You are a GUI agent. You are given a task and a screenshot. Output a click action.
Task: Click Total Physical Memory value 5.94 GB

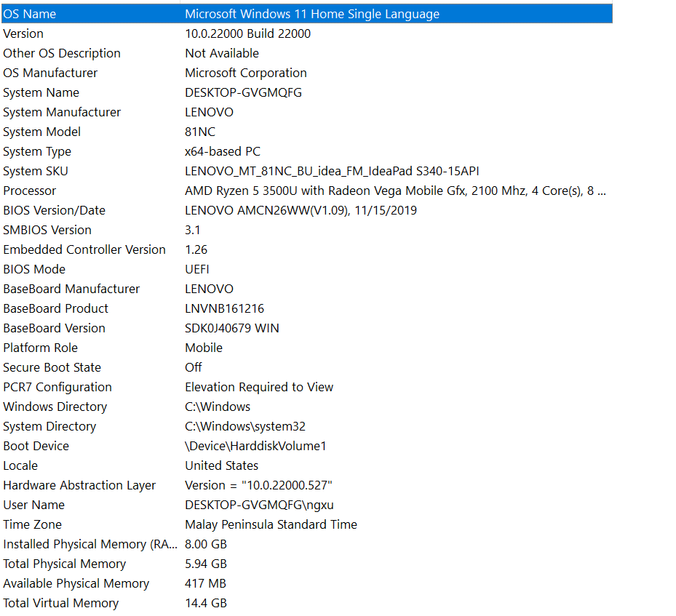[x=206, y=564]
